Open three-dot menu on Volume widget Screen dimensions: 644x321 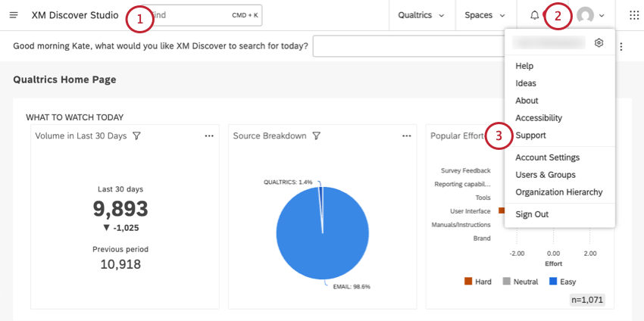(209, 136)
